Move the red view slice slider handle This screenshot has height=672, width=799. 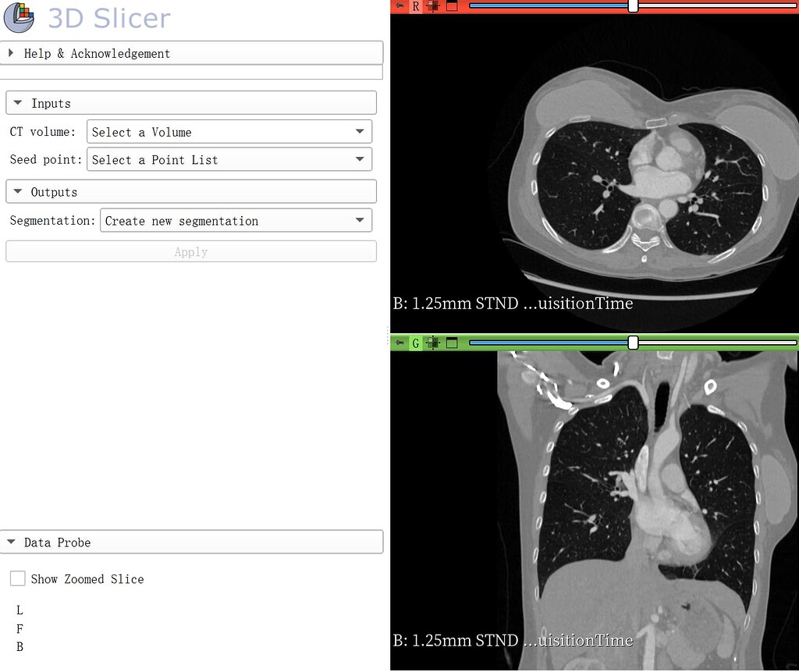point(632,5)
